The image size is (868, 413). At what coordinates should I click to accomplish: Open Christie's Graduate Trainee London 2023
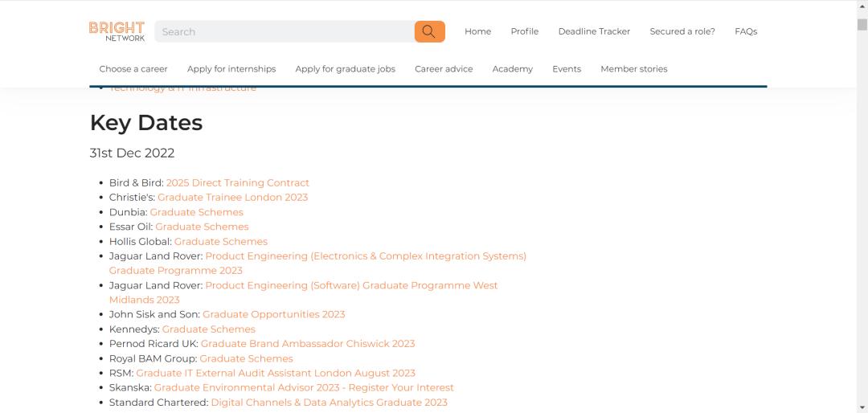(232, 198)
